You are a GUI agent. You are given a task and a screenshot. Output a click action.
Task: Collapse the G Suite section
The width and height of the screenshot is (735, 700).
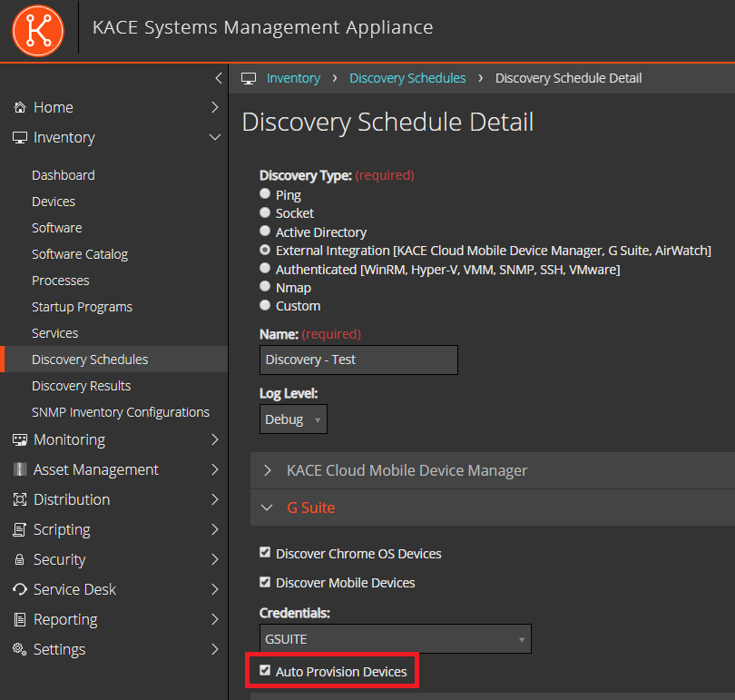[x=267, y=508]
